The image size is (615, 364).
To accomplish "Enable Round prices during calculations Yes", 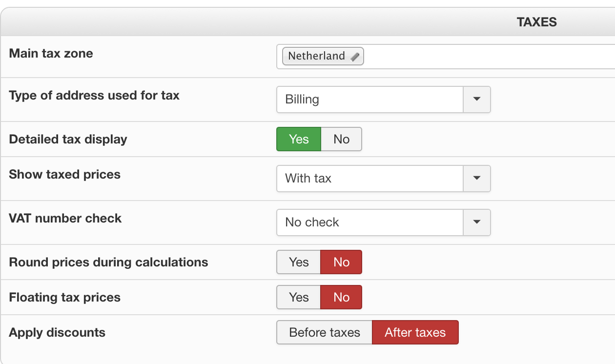I will [299, 263].
